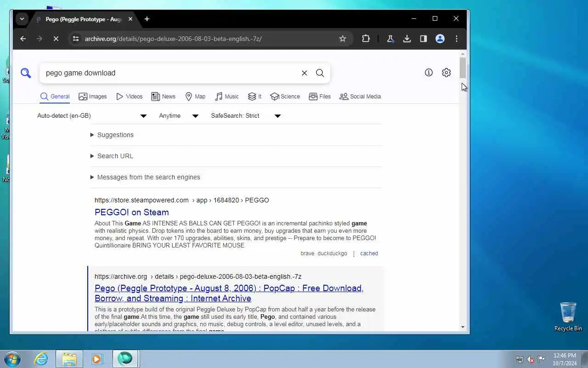
Task: Open the tab search chevron
Action: coord(22,19)
